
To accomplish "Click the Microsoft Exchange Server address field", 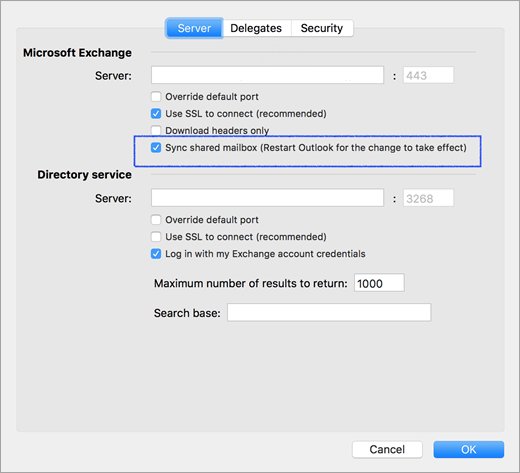I will tap(267, 75).
